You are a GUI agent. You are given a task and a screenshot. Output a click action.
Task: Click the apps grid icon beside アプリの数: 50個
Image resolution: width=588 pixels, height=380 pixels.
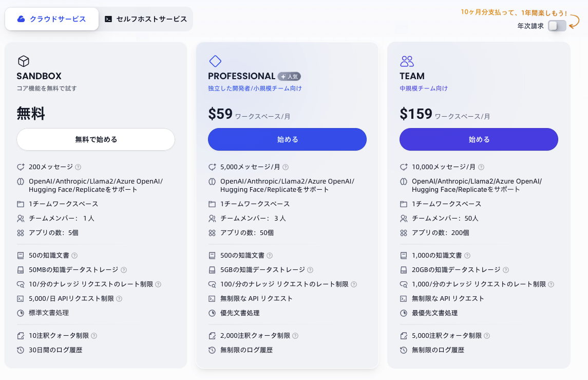(x=212, y=233)
